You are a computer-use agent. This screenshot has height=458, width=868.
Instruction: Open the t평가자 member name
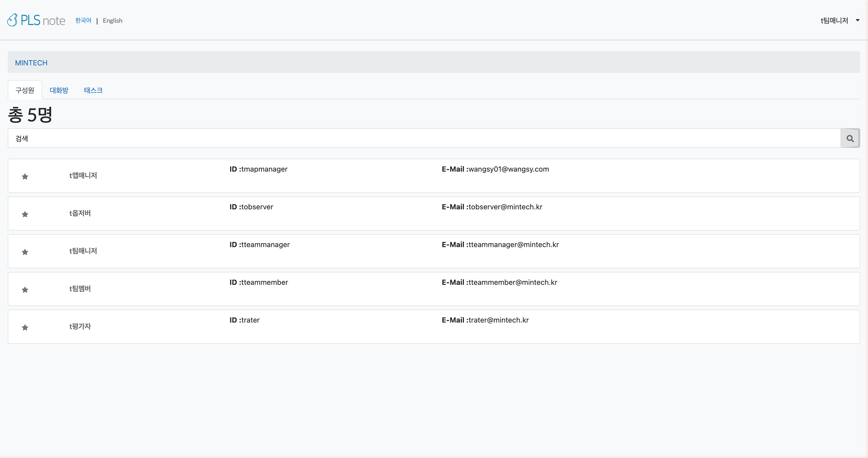pyautogui.click(x=80, y=326)
